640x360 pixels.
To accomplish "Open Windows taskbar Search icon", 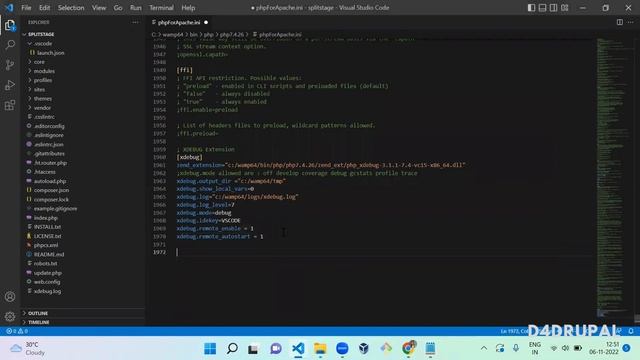I will coord(232,349).
